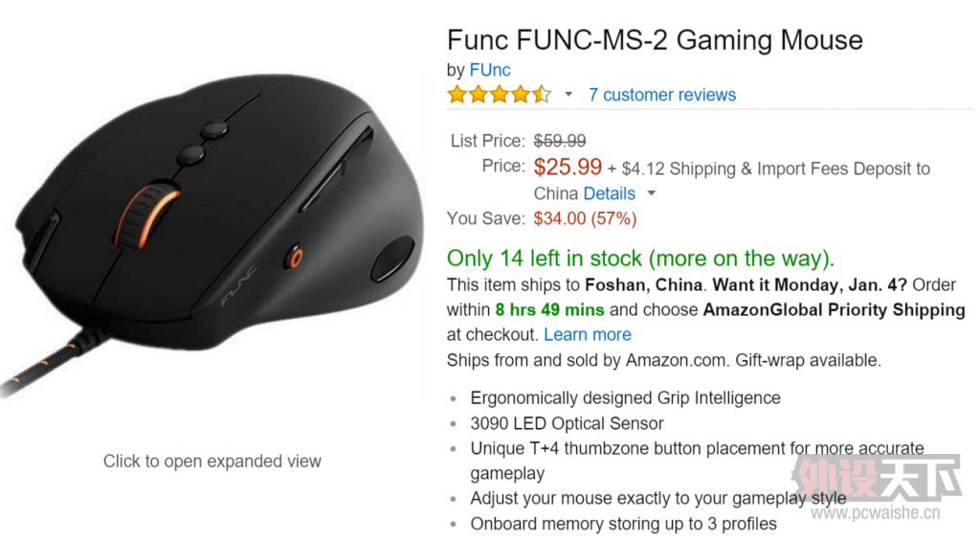The height and width of the screenshot is (545, 980).
Task: Open the 7 customer reviews link
Action: pyautogui.click(x=662, y=95)
